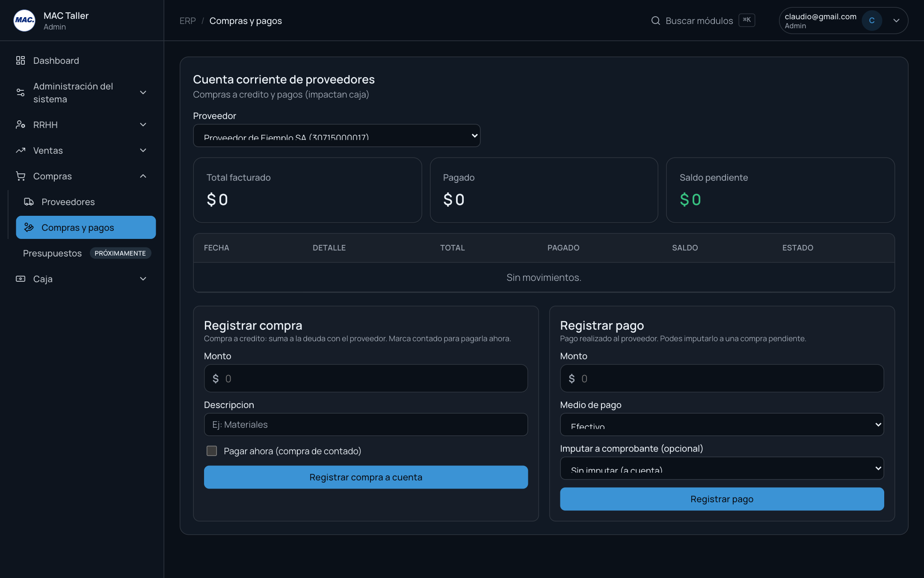924x578 pixels.
Task: Click the Saldo pendiente green amount
Action: [690, 200]
